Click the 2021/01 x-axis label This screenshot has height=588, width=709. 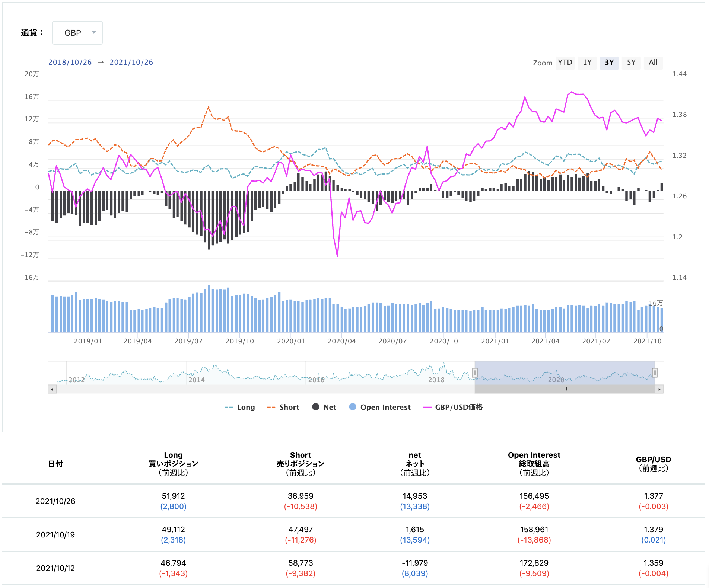click(495, 341)
